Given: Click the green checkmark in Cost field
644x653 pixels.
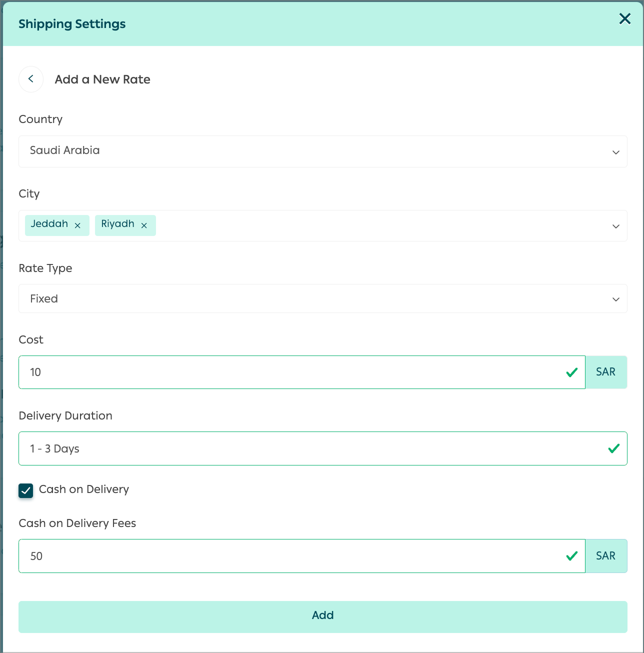Looking at the screenshot, I should tap(572, 372).
